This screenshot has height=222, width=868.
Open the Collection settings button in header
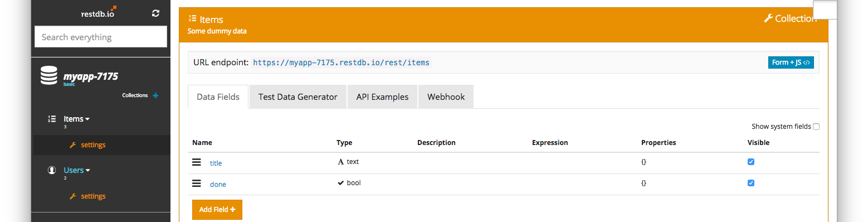[790, 18]
